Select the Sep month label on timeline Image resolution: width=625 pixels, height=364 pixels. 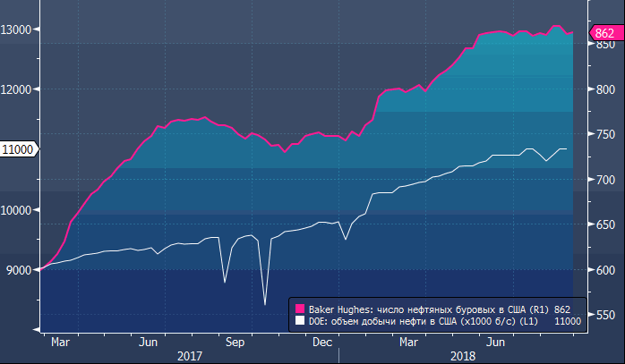tap(235, 342)
